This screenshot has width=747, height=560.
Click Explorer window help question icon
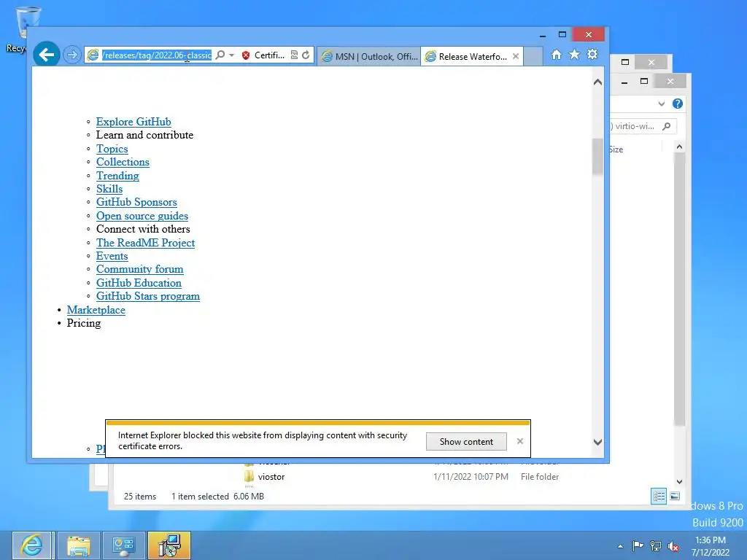(678, 104)
